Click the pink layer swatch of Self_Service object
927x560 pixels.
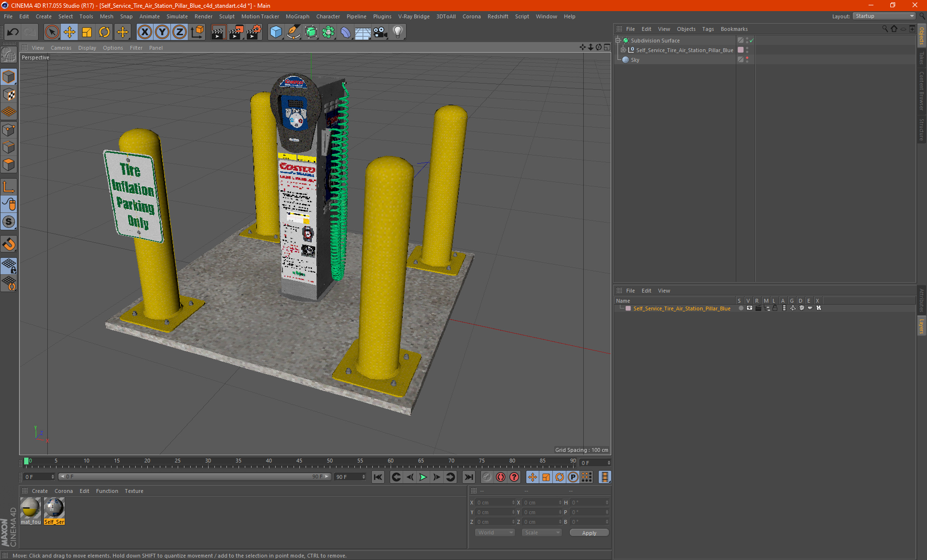tap(741, 50)
